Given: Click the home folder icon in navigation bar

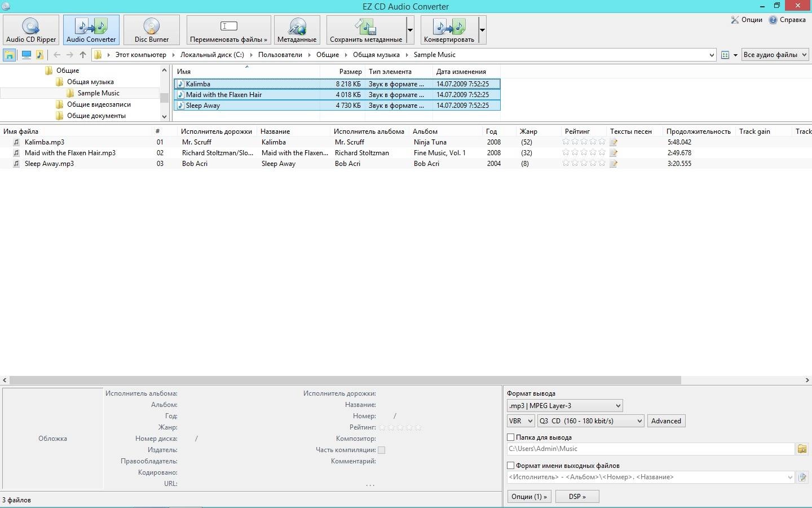Looking at the screenshot, I should [x=10, y=55].
